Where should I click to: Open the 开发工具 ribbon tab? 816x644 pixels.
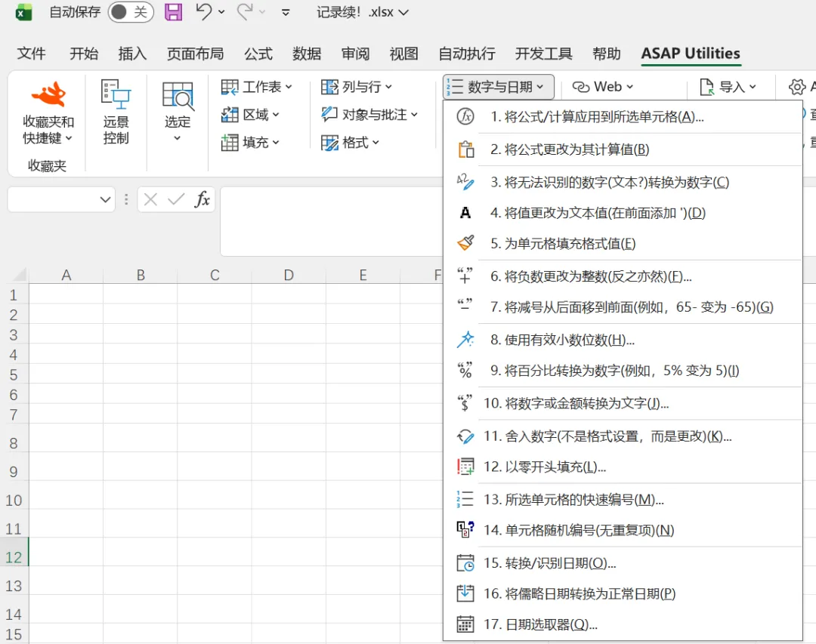coord(543,54)
